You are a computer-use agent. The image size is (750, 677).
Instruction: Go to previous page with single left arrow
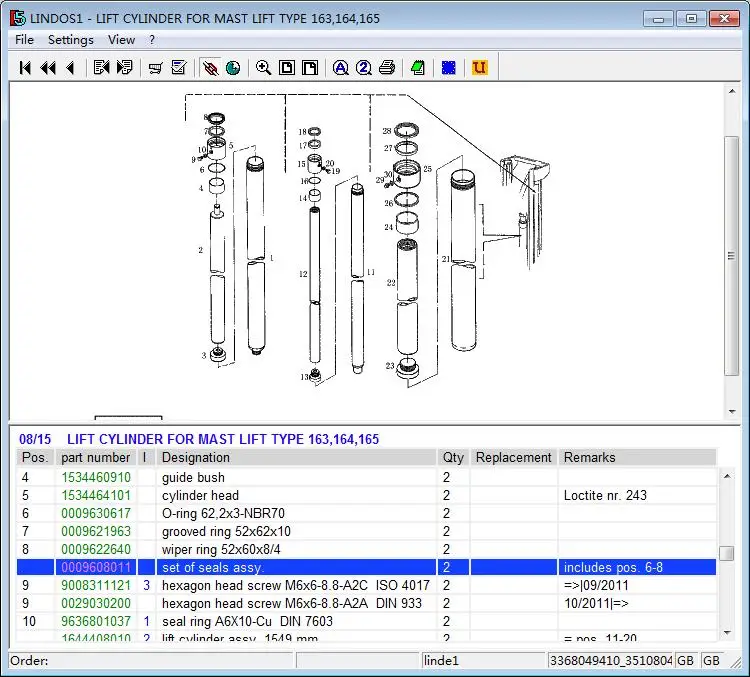point(70,68)
